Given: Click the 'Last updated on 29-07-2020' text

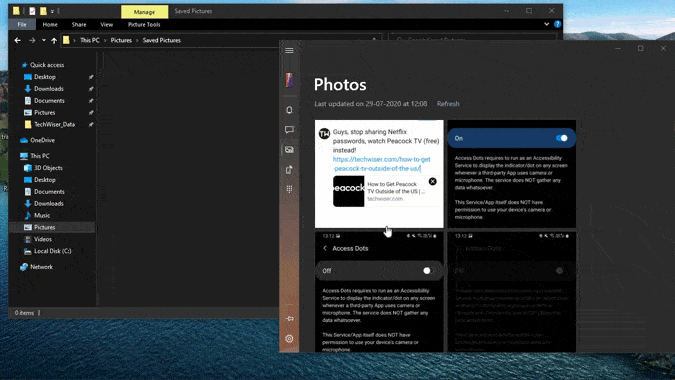Looking at the screenshot, I should click(371, 104).
